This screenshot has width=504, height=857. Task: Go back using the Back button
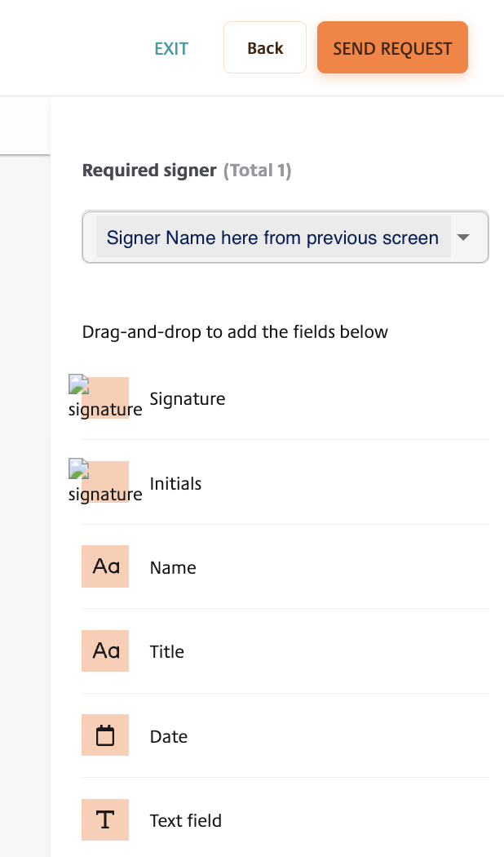[265, 47]
